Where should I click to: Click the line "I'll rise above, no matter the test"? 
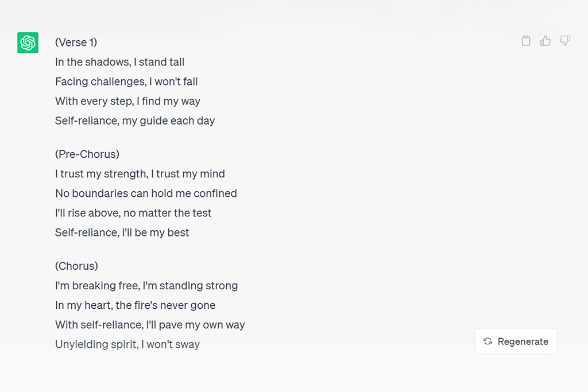133,212
